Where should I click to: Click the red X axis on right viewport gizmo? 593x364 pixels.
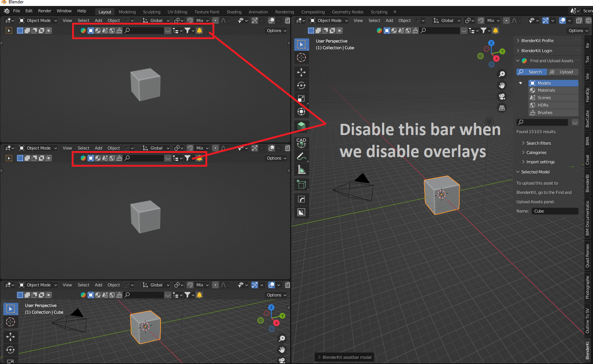(496, 59)
